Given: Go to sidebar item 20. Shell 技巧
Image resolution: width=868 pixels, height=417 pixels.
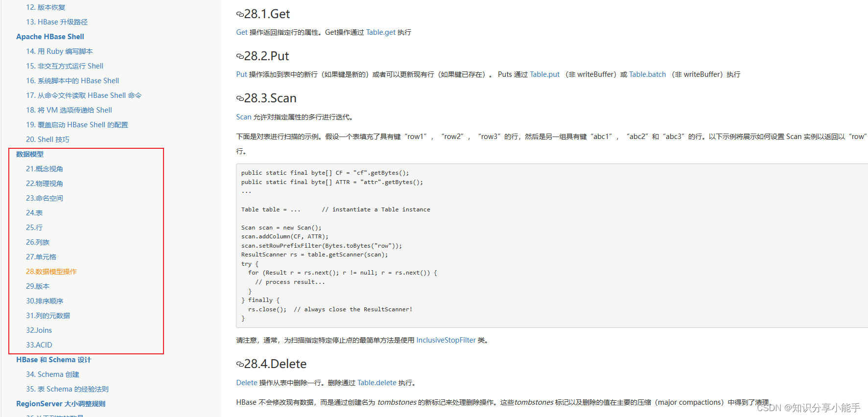Looking at the screenshot, I should pos(47,139).
